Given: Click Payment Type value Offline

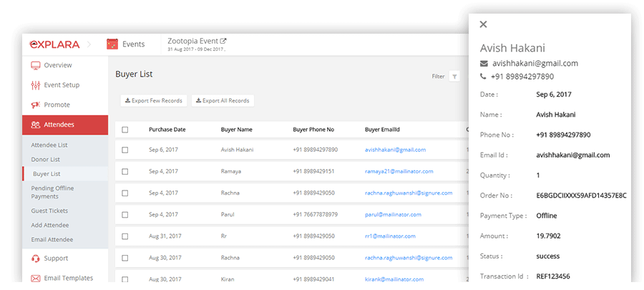Looking at the screenshot, I should [546, 216].
